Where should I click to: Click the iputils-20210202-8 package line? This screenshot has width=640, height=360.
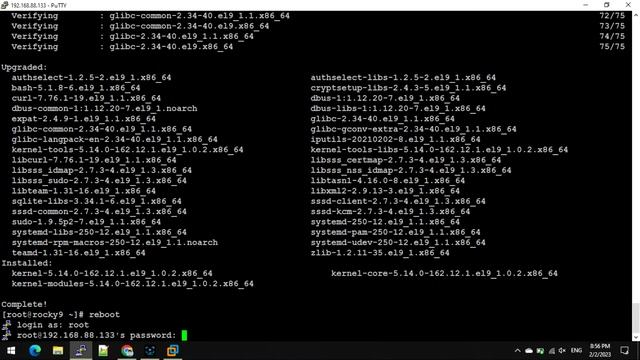tap(396, 140)
